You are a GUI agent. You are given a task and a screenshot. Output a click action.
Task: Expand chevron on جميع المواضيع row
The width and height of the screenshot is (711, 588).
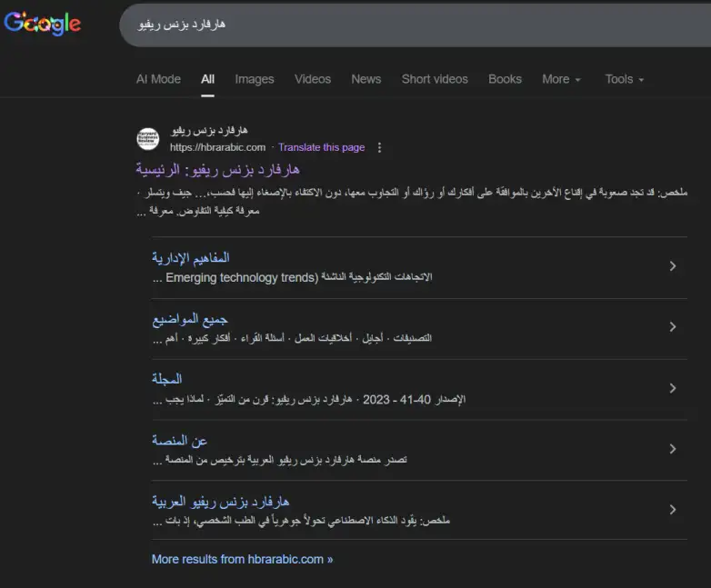pyautogui.click(x=673, y=327)
